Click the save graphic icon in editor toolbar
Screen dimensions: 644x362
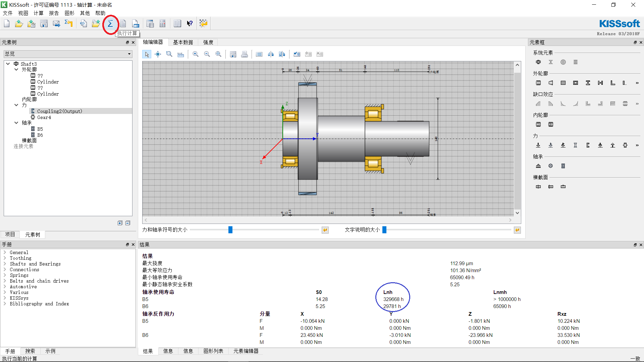click(233, 54)
